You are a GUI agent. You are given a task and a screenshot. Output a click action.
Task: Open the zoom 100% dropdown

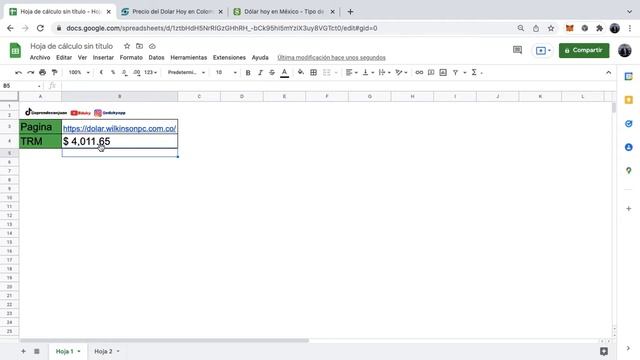coord(79,72)
